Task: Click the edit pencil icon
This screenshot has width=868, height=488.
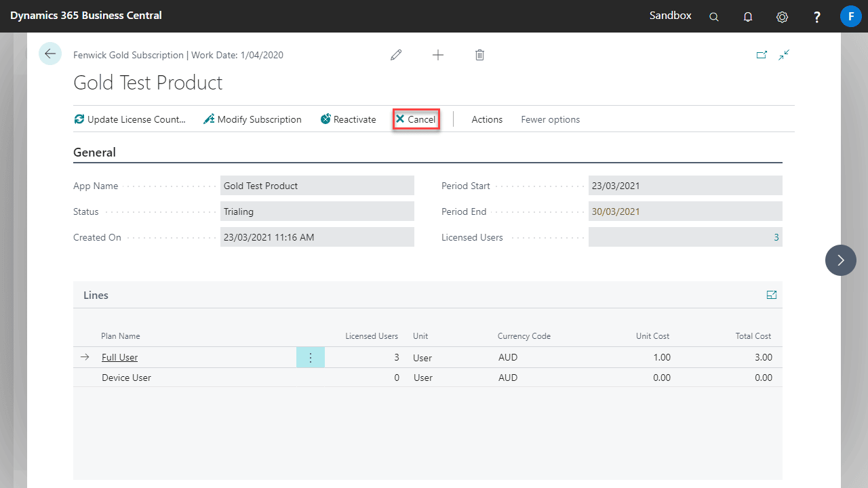Action: pyautogui.click(x=396, y=55)
